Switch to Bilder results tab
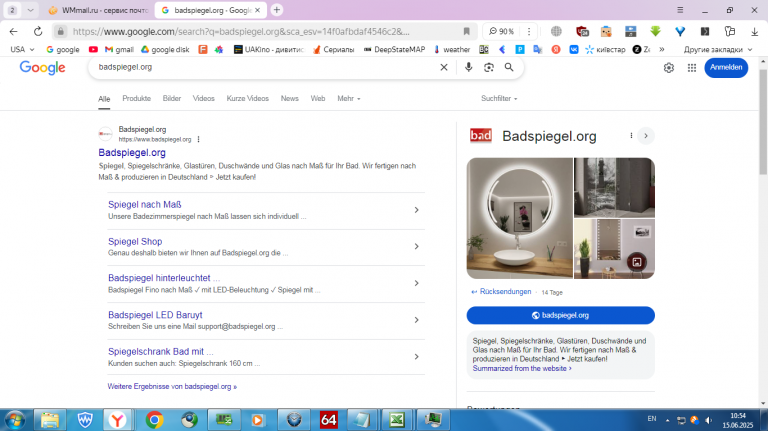Image resolution: width=768 pixels, height=431 pixels. click(172, 98)
